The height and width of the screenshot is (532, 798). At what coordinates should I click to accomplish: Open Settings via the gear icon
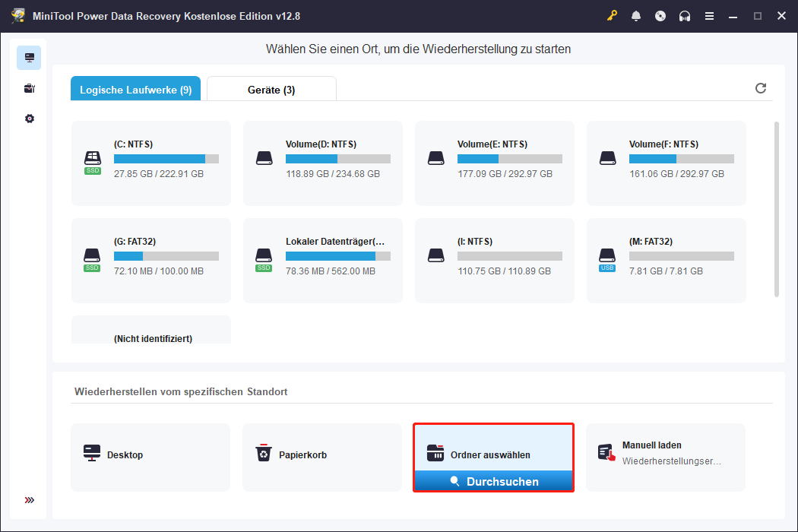coord(29,119)
